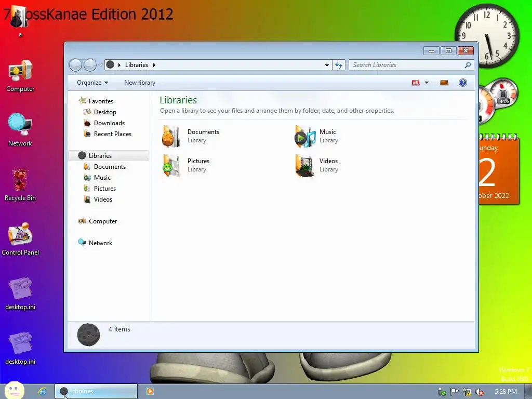The width and height of the screenshot is (532, 399).
Task: Click the network status tray icon
Action: (467, 392)
